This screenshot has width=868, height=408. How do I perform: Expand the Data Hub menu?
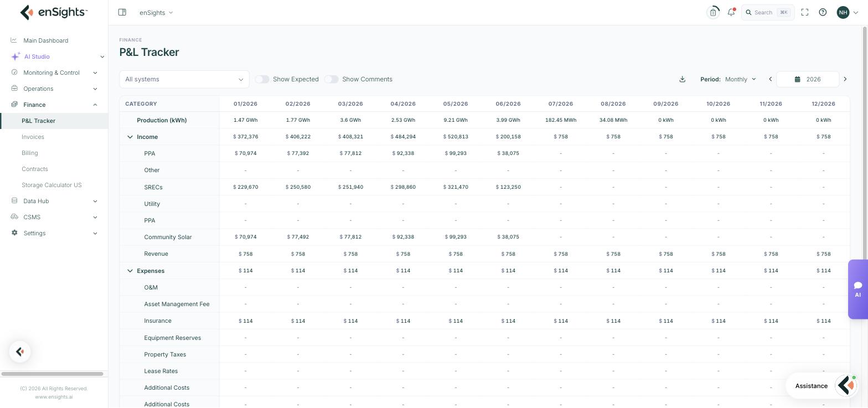(54, 201)
